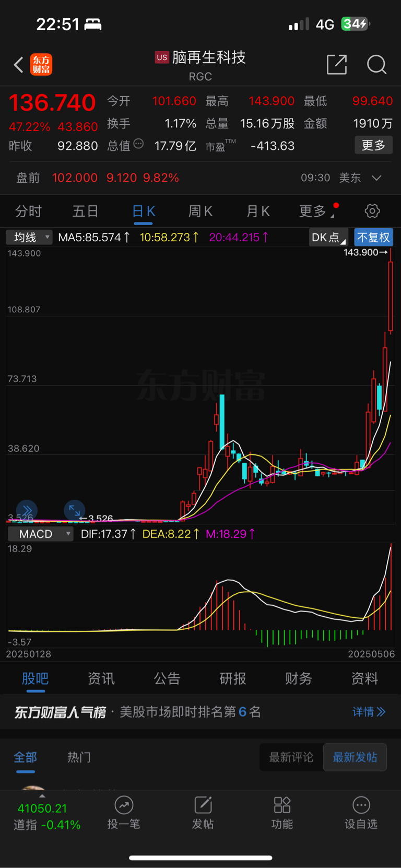Tap the M:18.29 MACD value

click(230, 534)
